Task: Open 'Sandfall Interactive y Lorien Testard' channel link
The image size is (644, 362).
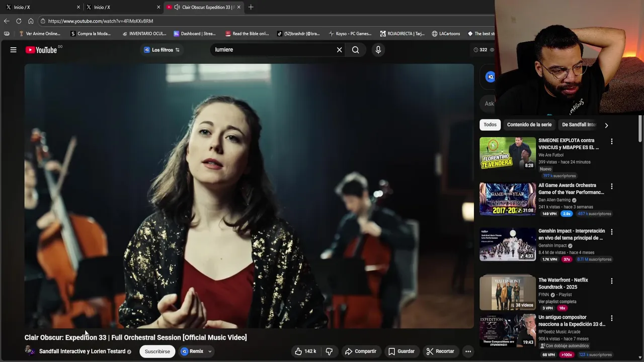Action: 82,351
